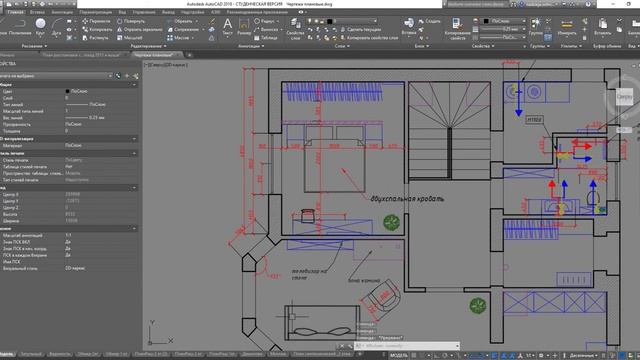Image resolution: width=640 pixels, height=360 pixels.
Task: Switch to the Вид ribbon tab
Action: tap(122, 12)
